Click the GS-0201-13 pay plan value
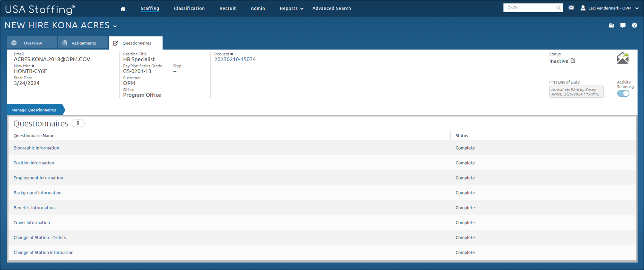Screen dimensions: 644x270 click(x=137, y=71)
